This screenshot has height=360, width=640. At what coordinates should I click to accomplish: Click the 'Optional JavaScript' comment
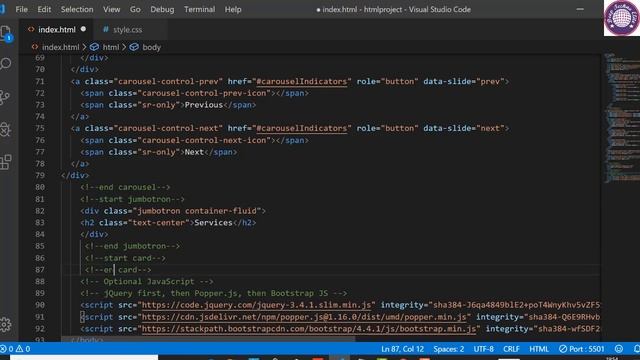pos(147,282)
